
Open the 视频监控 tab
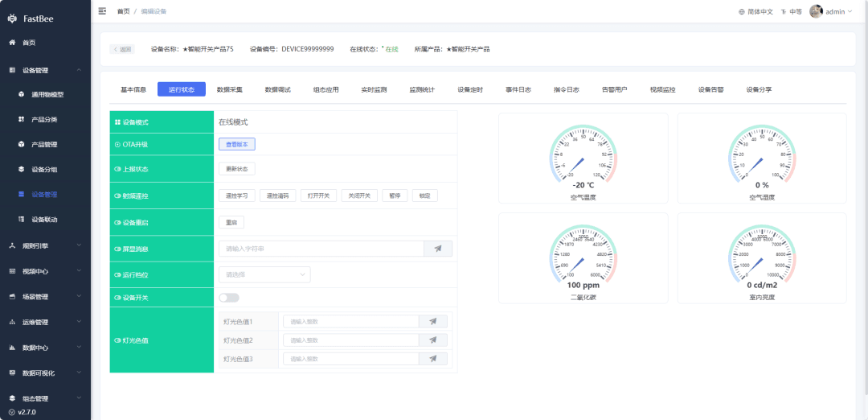pos(662,89)
